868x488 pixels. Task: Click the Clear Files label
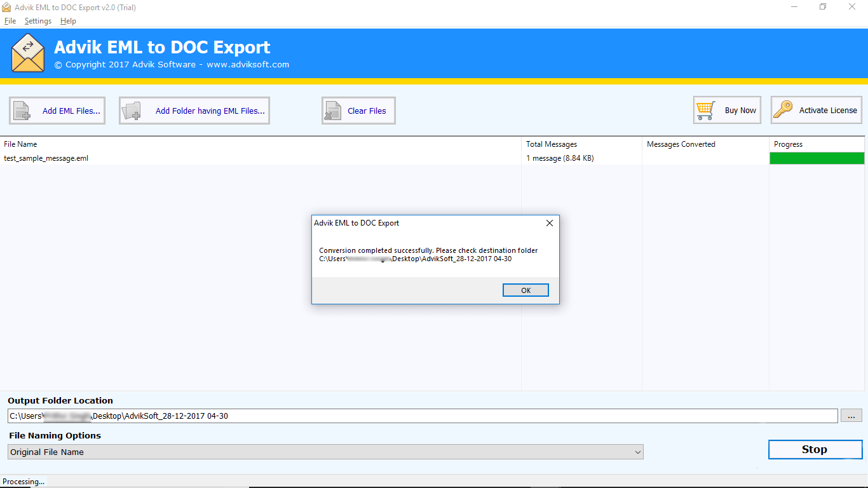[367, 111]
